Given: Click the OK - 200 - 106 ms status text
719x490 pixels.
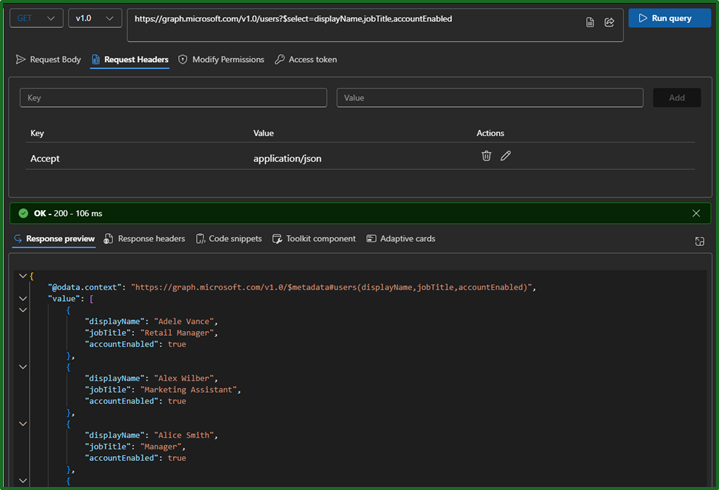Looking at the screenshot, I should pyautogui.click(x=68, y=214).
